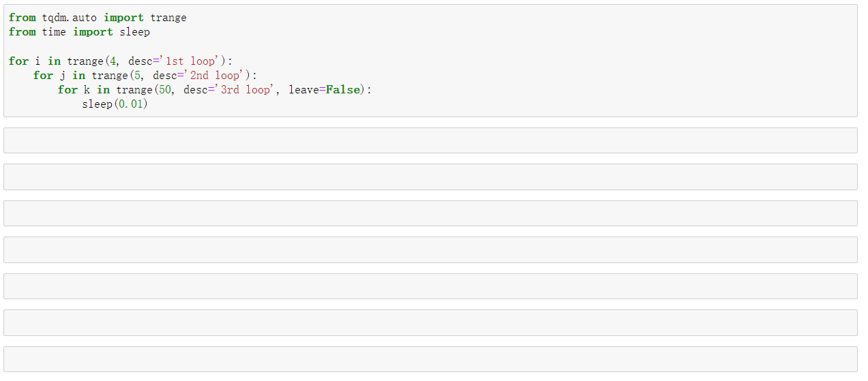
Task: Place cursor on 'tqdm.auto' in import line
Action: click(70, 18)
